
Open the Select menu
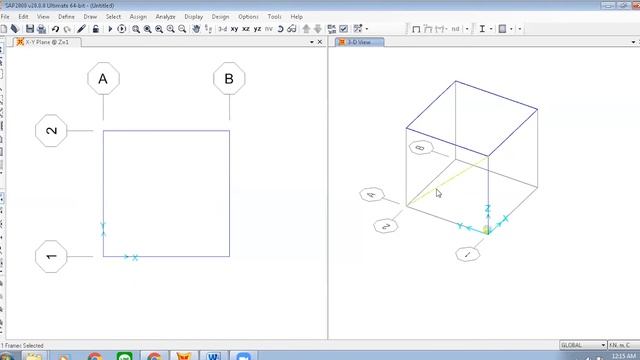click(113, 17)
